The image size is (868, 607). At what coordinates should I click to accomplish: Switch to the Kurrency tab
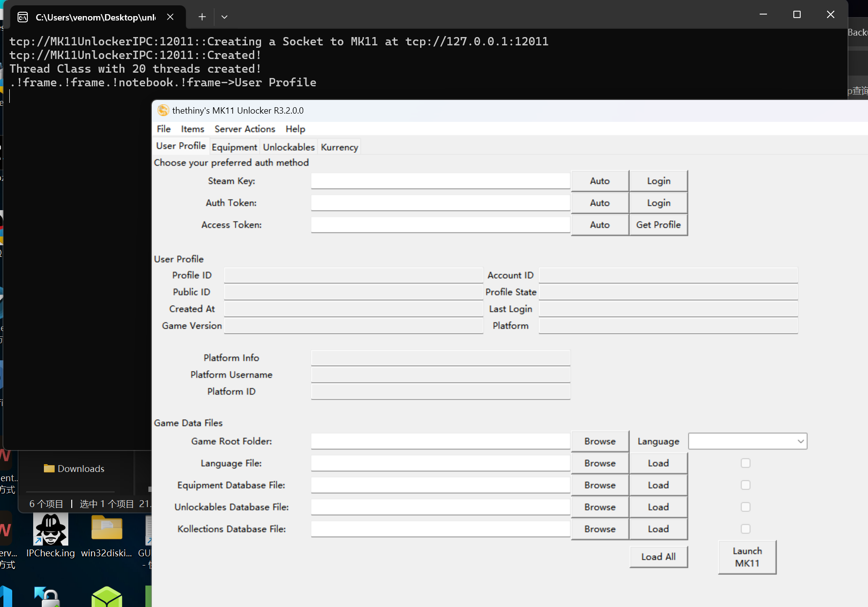[339, 147]
